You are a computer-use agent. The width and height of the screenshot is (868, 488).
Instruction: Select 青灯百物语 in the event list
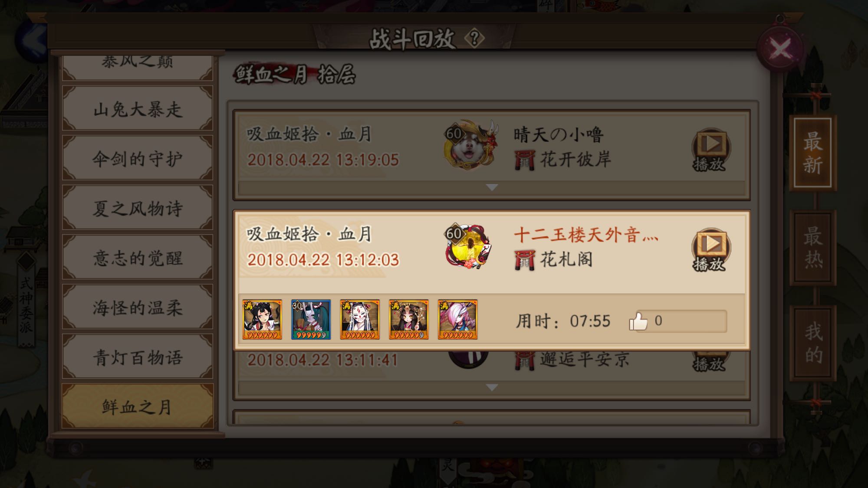click(138, 357)
